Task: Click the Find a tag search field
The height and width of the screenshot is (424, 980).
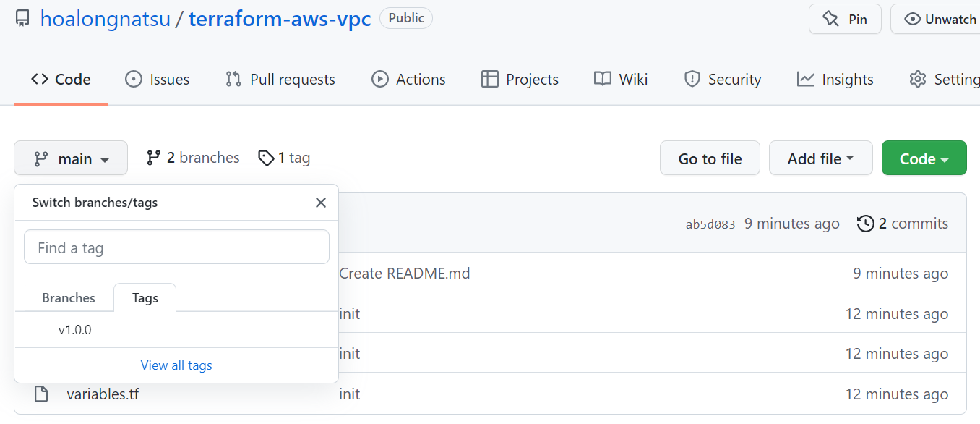Action: point(176,247)
